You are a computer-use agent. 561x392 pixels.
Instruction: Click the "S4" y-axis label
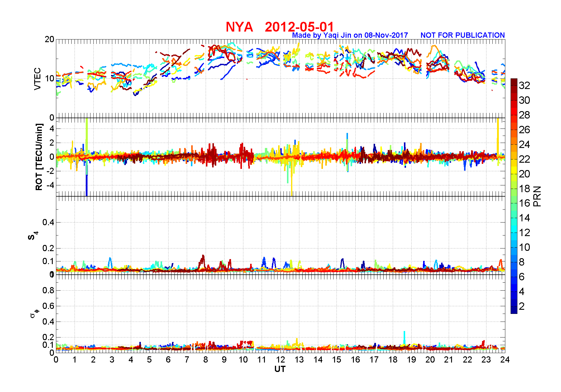33,236
